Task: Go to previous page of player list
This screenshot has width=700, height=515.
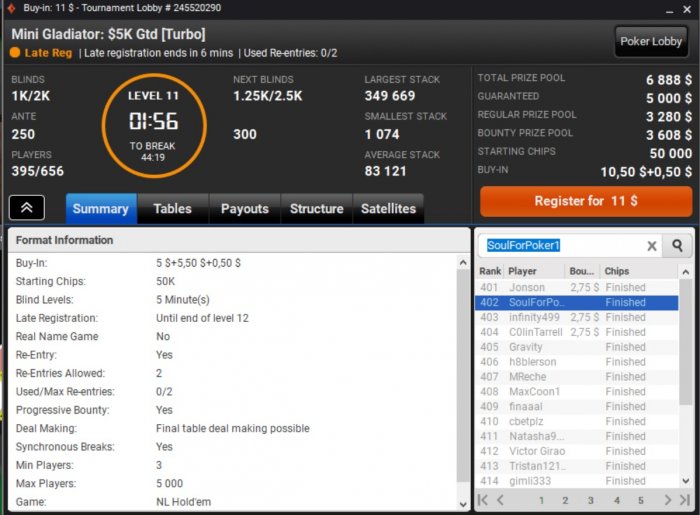Action: 500,500
